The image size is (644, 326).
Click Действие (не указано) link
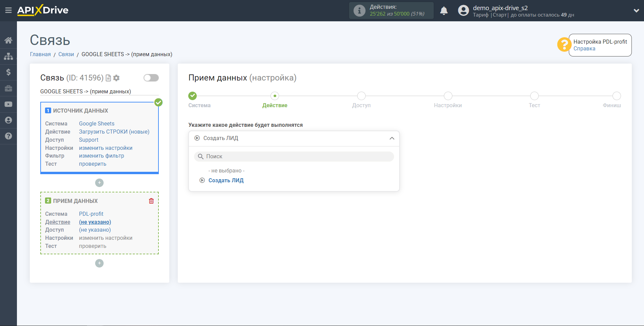click(95, 222)
